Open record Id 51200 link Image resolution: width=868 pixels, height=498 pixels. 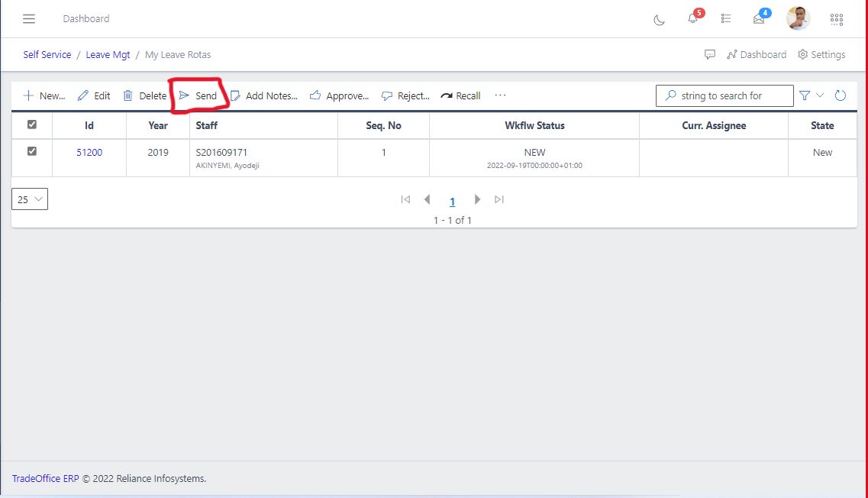point(89,153)
